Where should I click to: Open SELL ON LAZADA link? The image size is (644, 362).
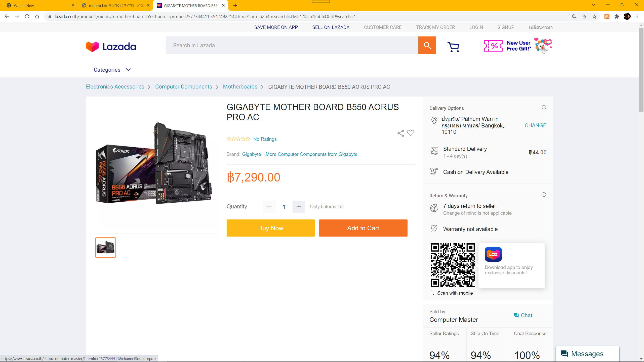click(331, 27)
